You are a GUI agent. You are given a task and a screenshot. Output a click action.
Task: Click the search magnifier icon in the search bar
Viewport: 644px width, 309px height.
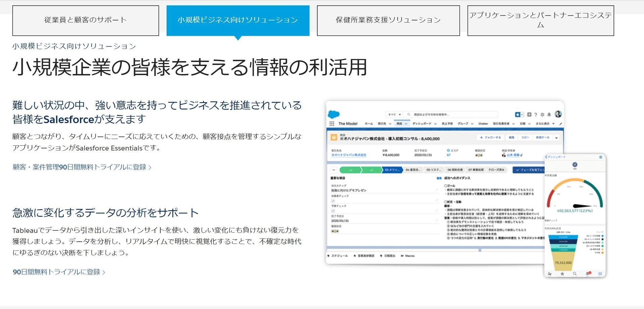click(x=409, y=115)
